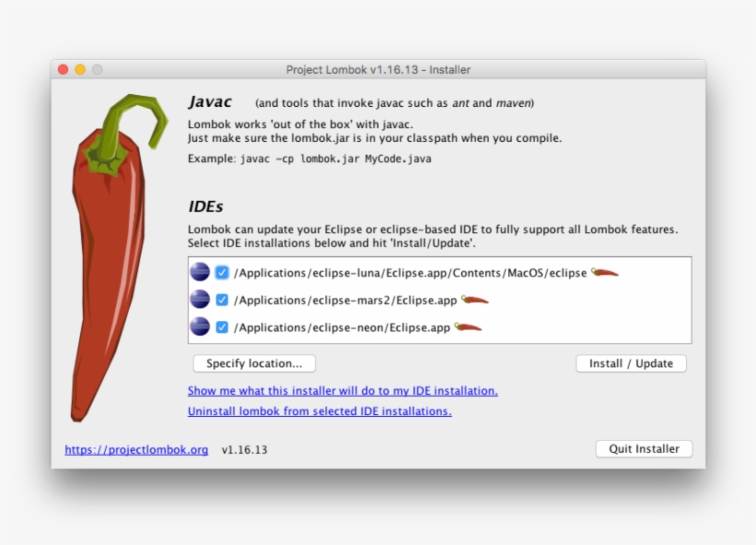
Task: Click the installer window title text
Action: 378,70
